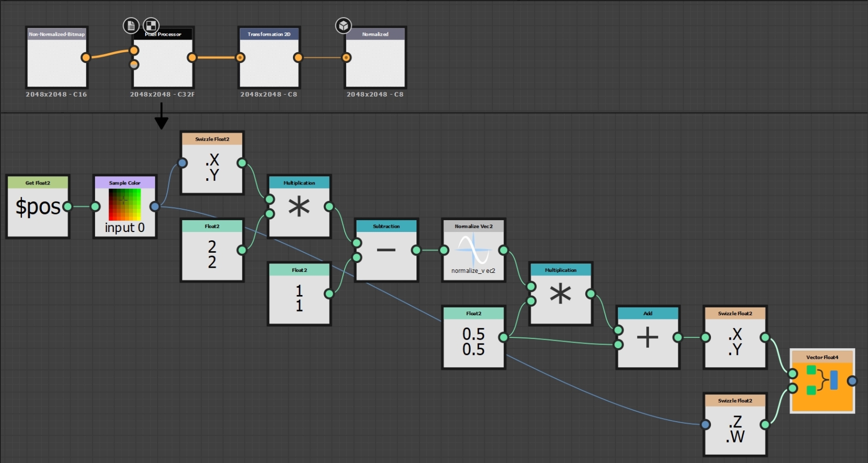
Task: Select the Add plus node
Action: (647, 337)
